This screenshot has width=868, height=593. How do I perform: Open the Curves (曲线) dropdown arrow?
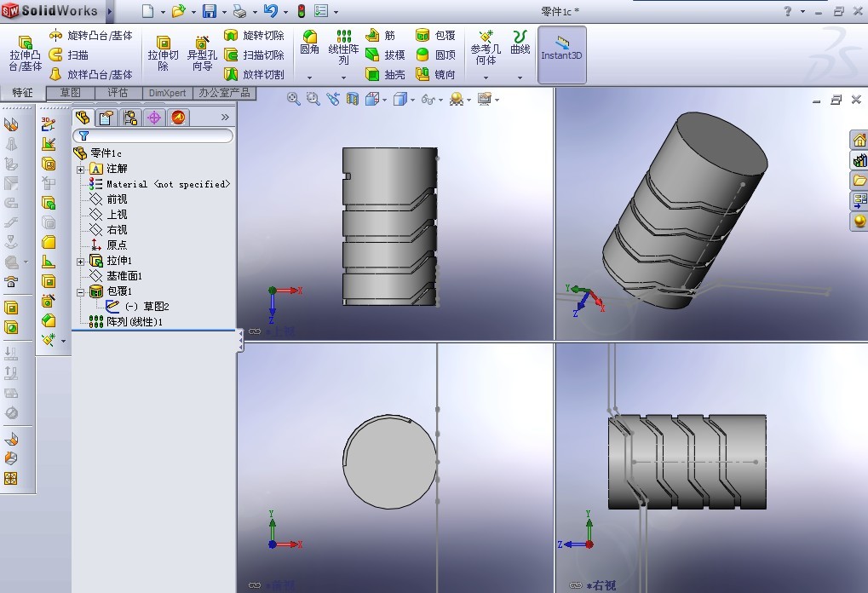click(x=520, y=78)
